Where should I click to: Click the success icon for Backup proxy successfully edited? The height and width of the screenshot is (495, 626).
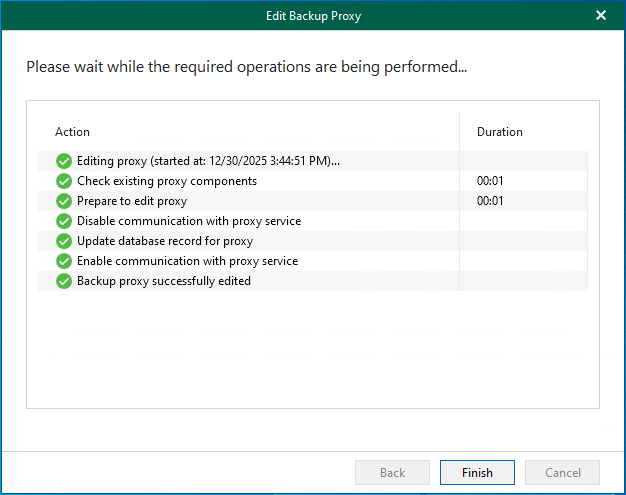coord(64,281)
